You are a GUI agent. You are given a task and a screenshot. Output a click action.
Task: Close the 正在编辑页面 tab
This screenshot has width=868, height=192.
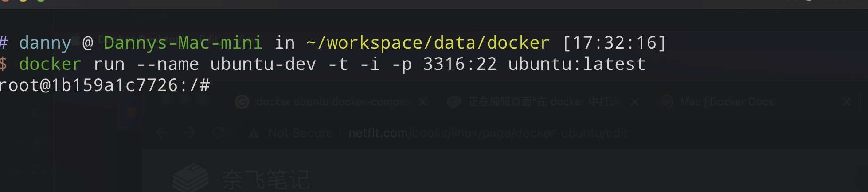point(635,102)
